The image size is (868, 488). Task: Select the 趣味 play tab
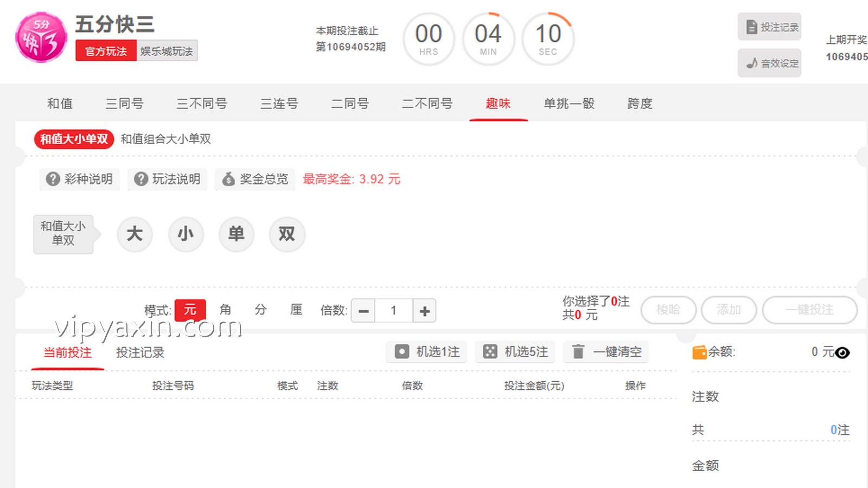click(x=498, y=104)
